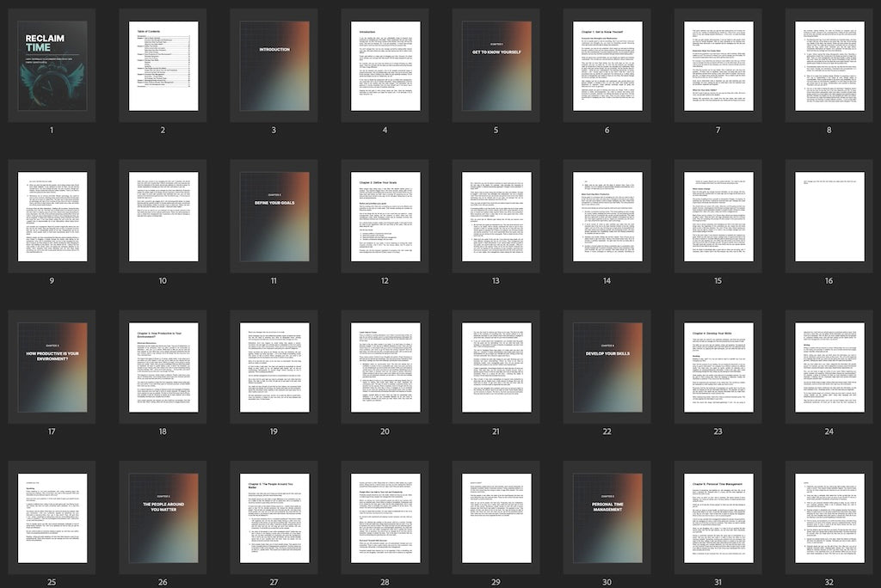Open the Reclaim Time cover page thumbnail
This screenshot has width=881, height=588.
pyautogui.click(x=52, y=66)
